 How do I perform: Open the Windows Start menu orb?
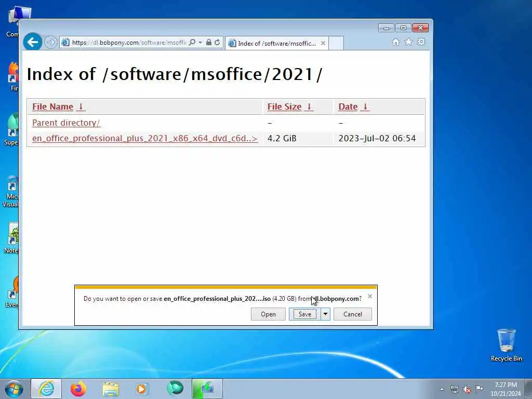tap(14, 389)
